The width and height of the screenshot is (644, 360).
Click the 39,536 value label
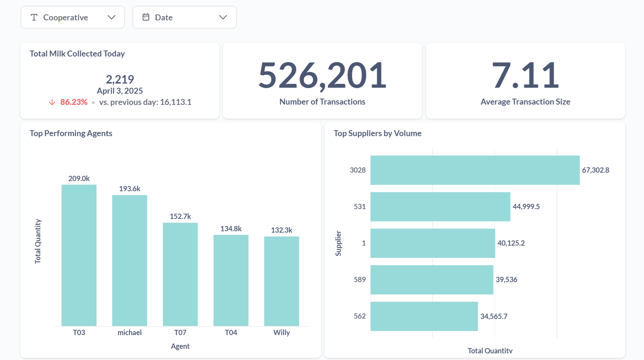tap(507, 280)
